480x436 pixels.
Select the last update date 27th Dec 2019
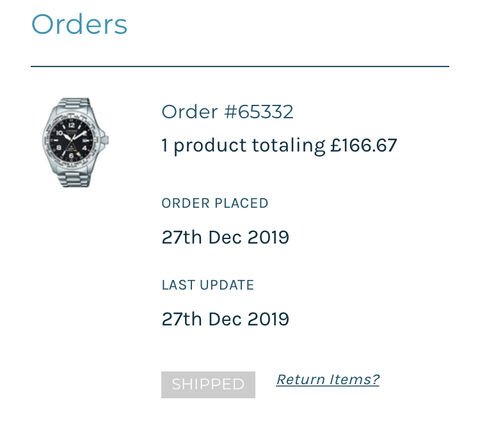tap(225, 319)
